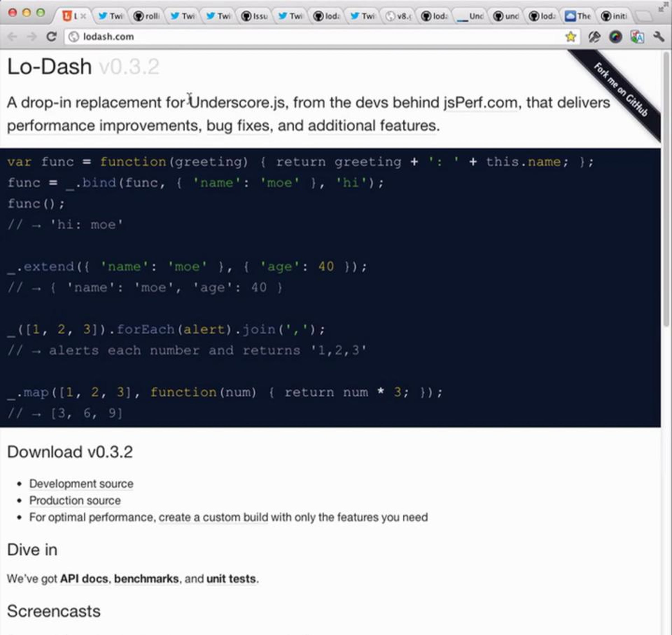Open the round color wheel extension

point(615,37)
